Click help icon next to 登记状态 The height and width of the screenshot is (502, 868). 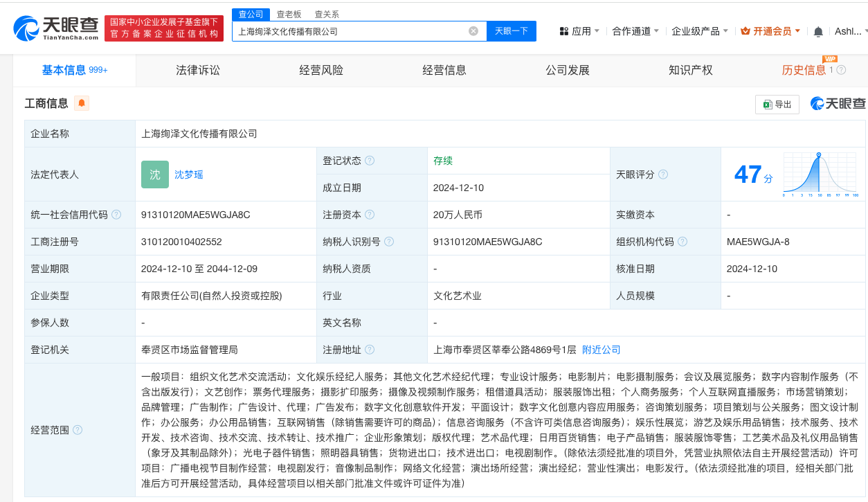pos(370,161)
